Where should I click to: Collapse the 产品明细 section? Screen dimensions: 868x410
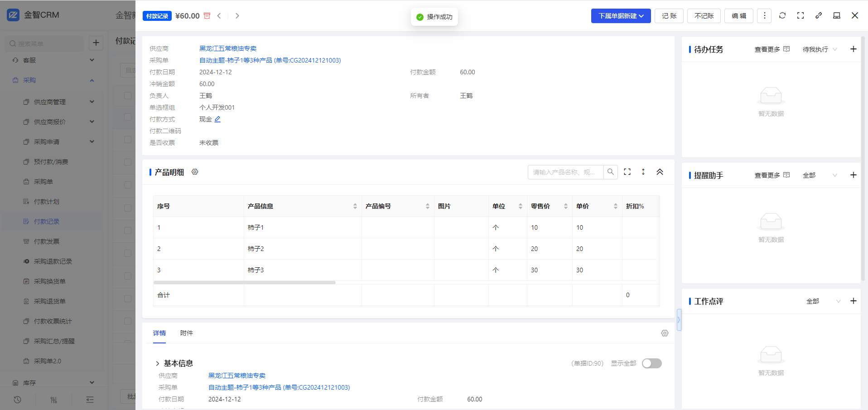tap(660, 172)
